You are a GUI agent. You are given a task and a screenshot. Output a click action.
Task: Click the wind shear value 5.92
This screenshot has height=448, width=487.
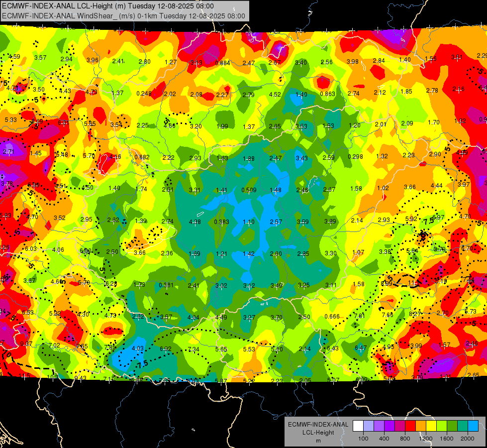tap(411, 219)
